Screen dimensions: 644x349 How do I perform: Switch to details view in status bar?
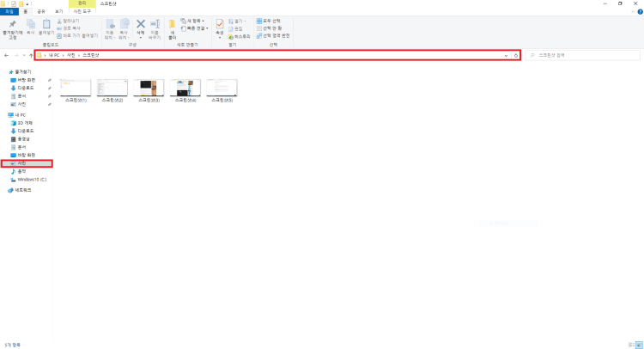click(631, 345)
